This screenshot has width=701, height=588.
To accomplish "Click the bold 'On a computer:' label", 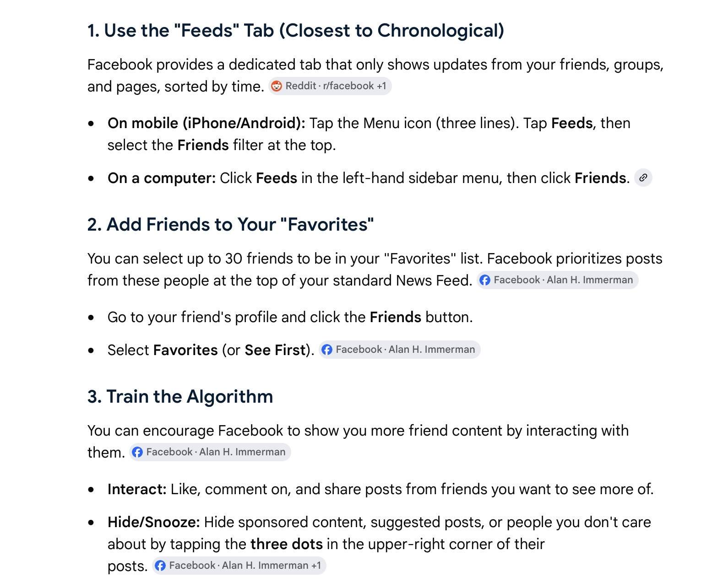I will [162, 178].
